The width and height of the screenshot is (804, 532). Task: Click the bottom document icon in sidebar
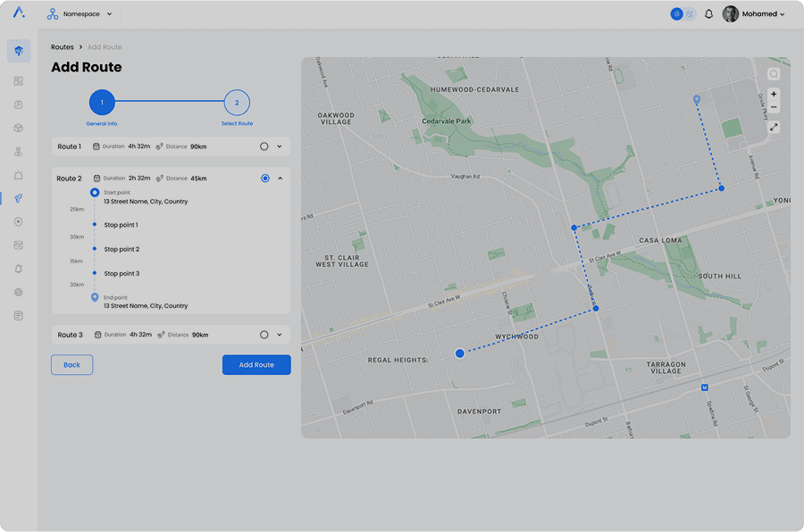[18, 316]
